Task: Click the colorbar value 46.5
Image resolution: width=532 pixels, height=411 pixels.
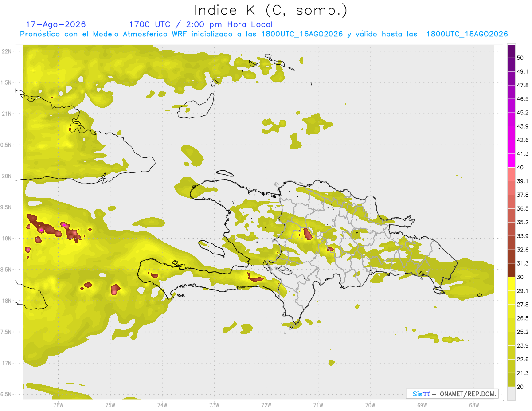Action: (x=523, y=99)
